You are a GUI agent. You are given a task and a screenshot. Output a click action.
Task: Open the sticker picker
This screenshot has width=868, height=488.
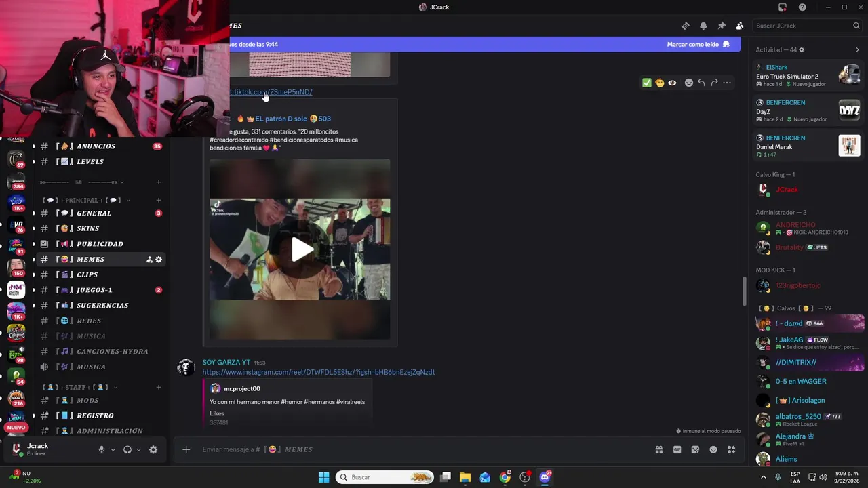[695, 449]
